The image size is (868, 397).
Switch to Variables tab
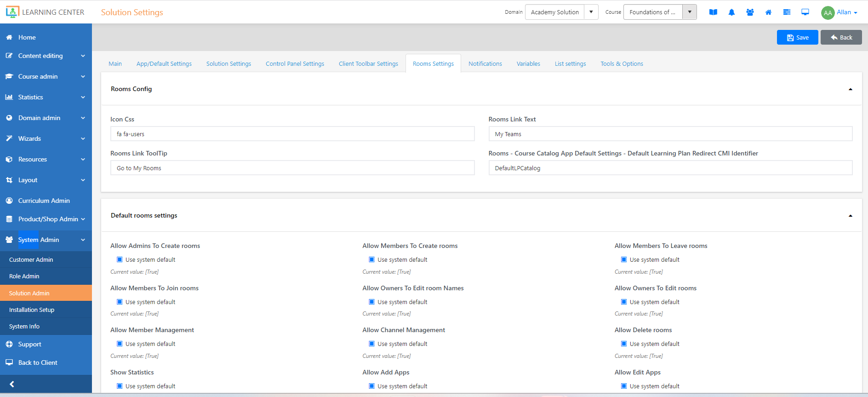[x=528, y=64]
